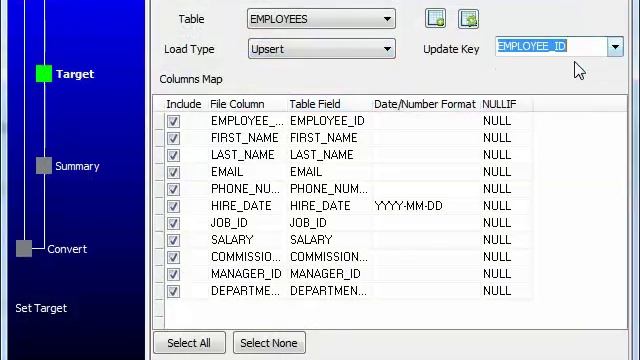Open the Load Type dropdown showing Upsert
640x360 pixels.
(321, 49)
